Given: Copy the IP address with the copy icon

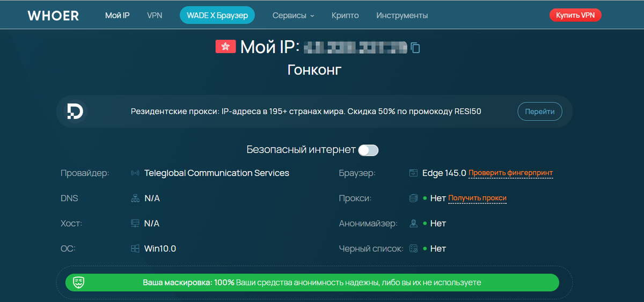Looking at the screenshot, I should tap(415, 48).
